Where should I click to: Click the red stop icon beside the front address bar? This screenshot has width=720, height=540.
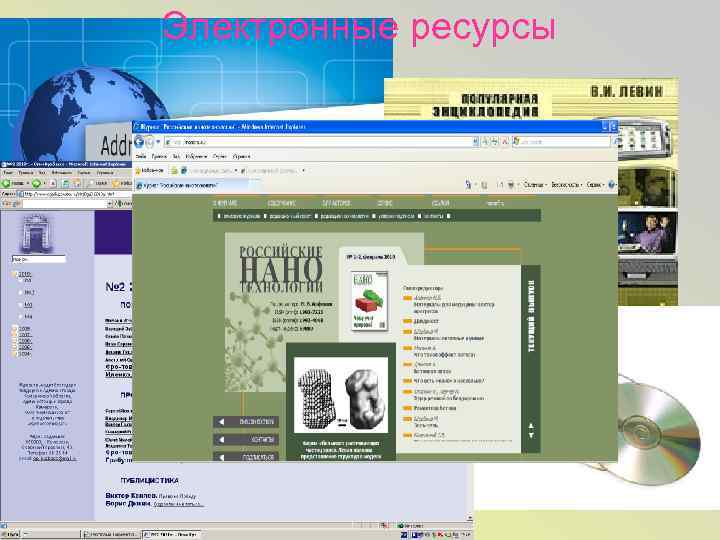click(x=505, y=142)
